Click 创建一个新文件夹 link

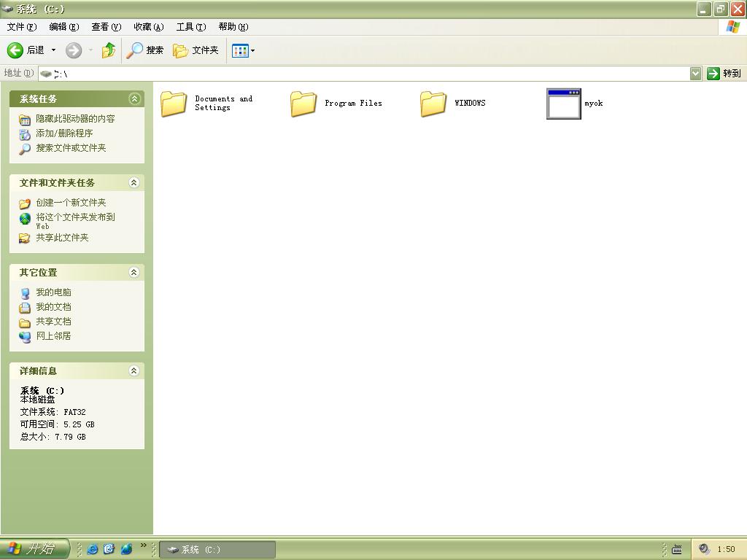tap(71, 203)
